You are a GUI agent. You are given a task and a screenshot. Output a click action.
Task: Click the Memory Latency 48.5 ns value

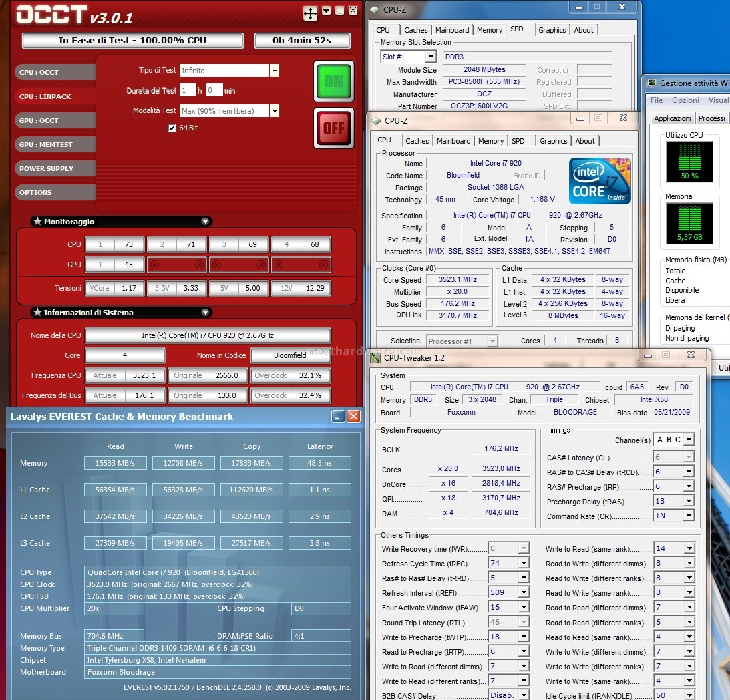319,463
